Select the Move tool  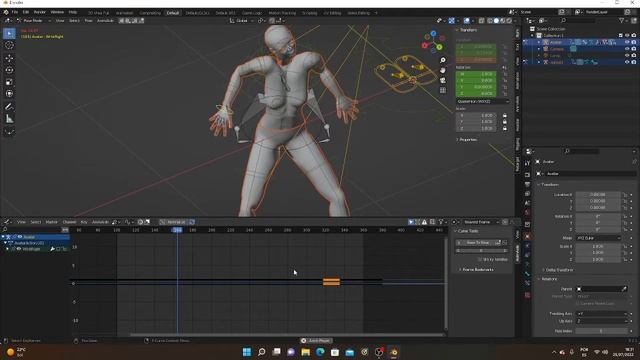click(9, 58)
